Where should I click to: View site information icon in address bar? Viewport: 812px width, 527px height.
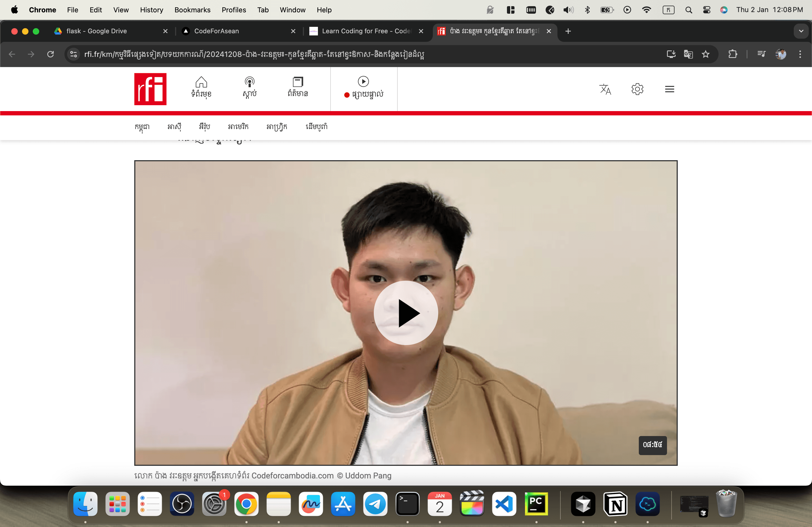(x=73, y=54)
